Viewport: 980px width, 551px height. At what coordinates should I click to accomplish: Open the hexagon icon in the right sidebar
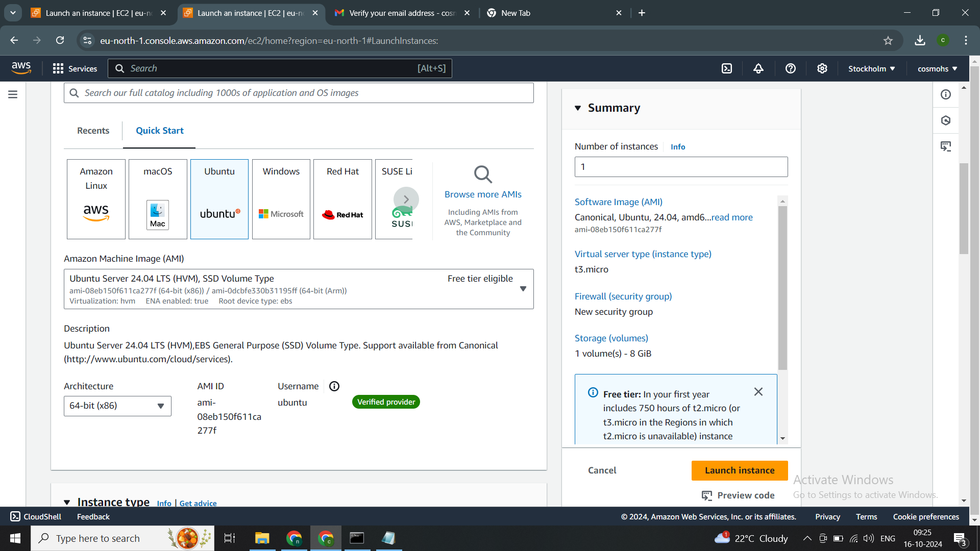(946, 120)
